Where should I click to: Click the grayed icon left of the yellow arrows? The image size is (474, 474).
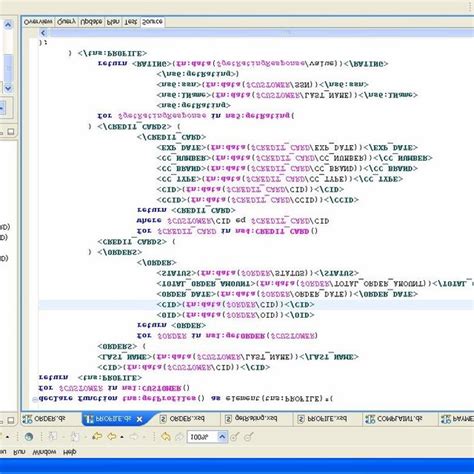75,437
